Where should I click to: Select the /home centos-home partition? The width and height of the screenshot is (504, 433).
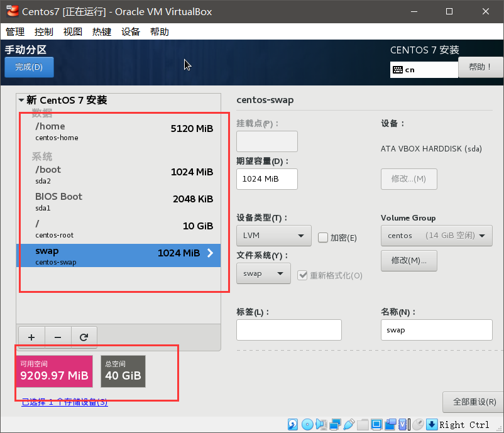coord(119,132)
